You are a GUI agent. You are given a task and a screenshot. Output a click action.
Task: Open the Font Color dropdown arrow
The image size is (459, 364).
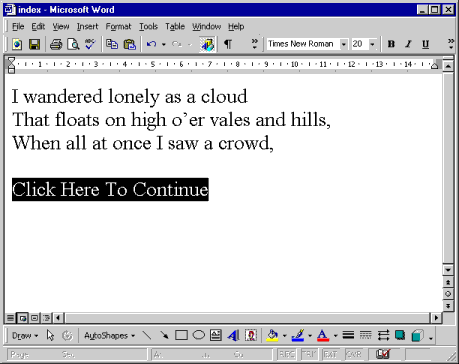pos(335,336)
